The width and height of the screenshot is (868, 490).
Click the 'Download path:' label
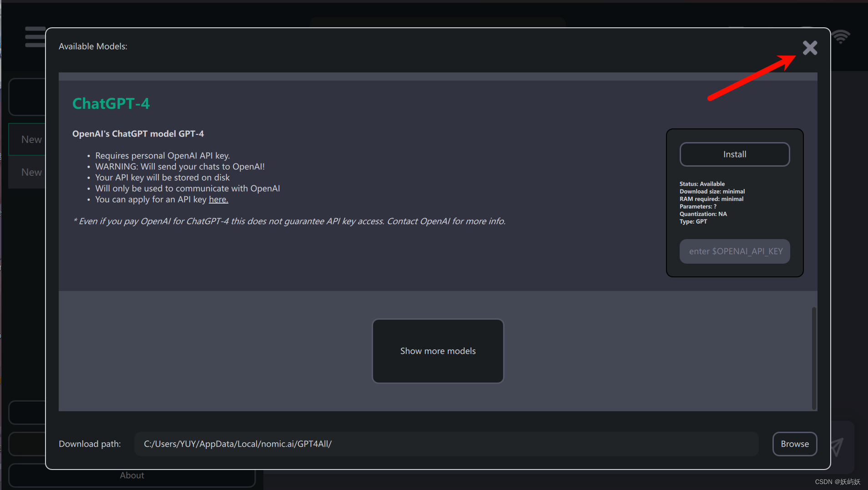point(90,444)
